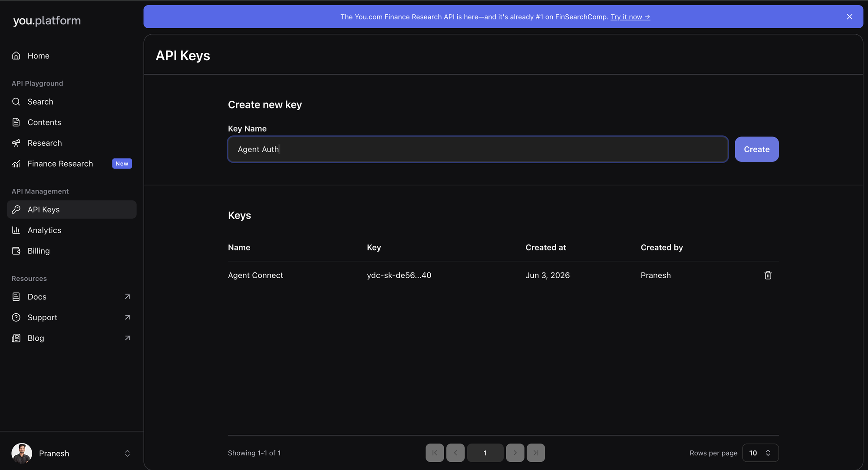Click the you.platform logo

[x=47, y=20]
